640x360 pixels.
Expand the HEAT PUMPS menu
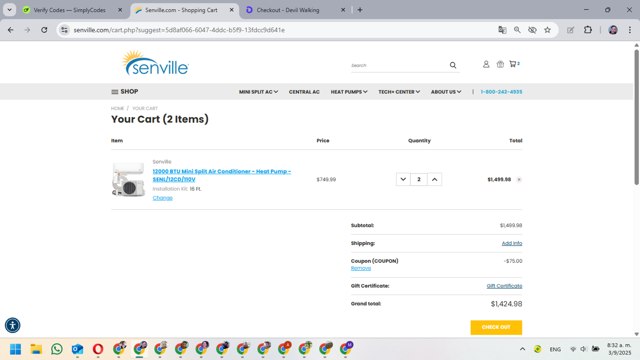pos(349,92)
